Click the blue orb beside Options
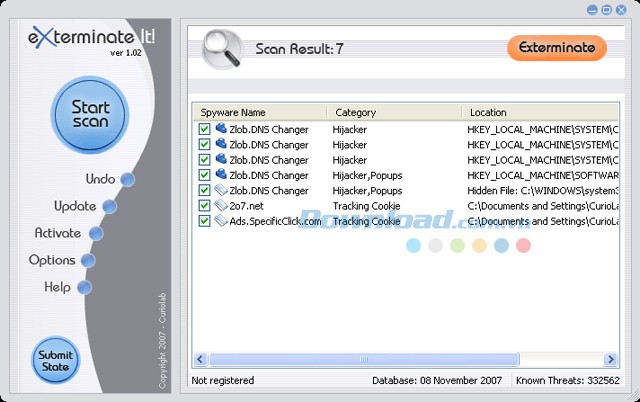Image resolution: width=640 pixels, height=402 pixels. (x=88, y=261)
